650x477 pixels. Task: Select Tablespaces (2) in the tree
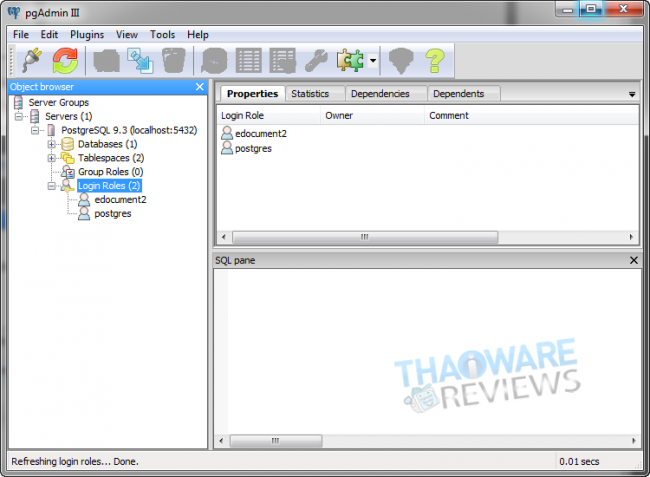pyautogui.click(x=111, y=158)
